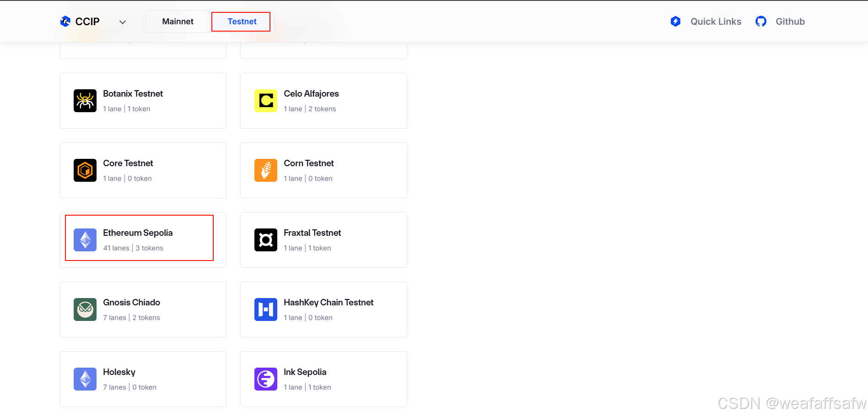Select the Testnet tab
The image size is (868, 418).
tap(242, 22)
